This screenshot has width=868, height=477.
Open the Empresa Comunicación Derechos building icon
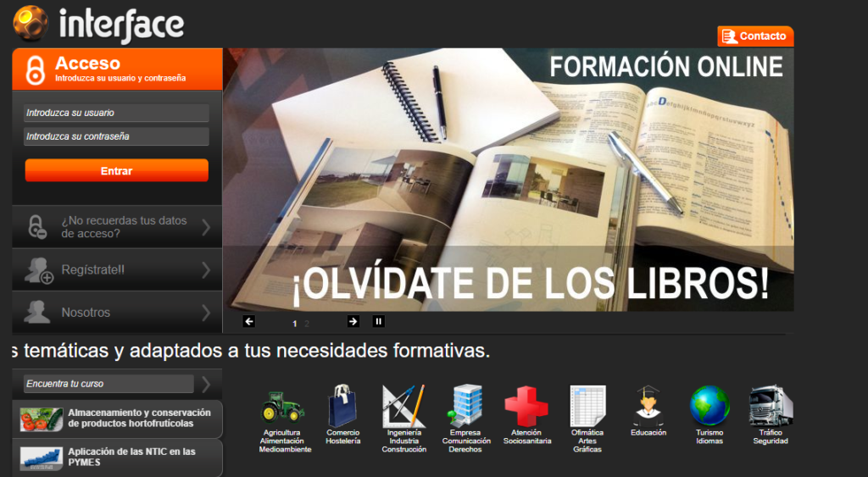coord(465,407)
